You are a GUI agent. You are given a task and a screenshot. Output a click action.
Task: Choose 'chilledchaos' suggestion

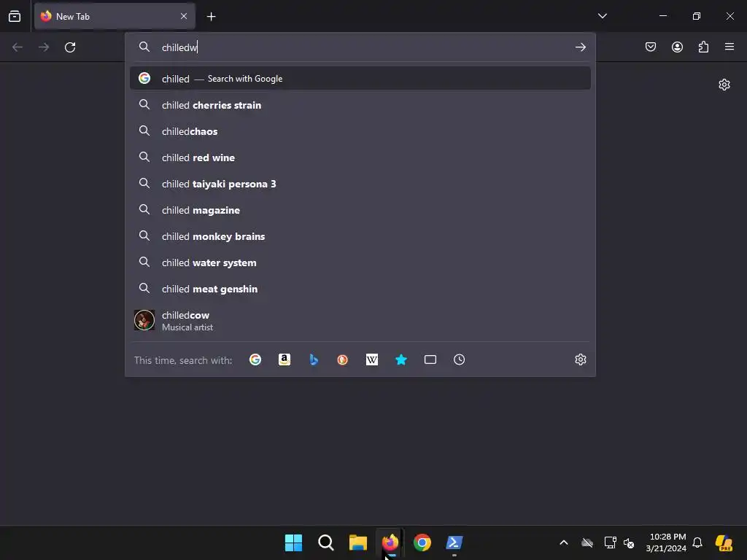tap(360, 131)
